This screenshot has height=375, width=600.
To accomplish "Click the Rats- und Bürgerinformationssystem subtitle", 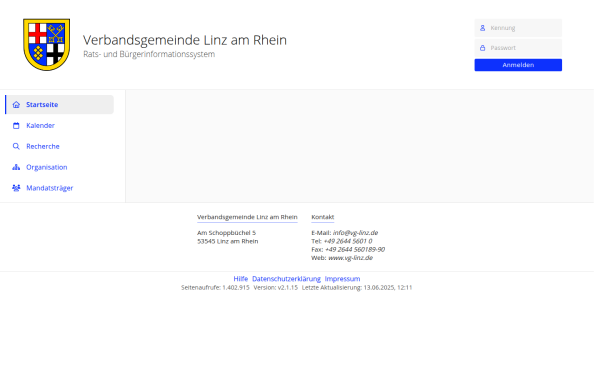I will [149, 54].
